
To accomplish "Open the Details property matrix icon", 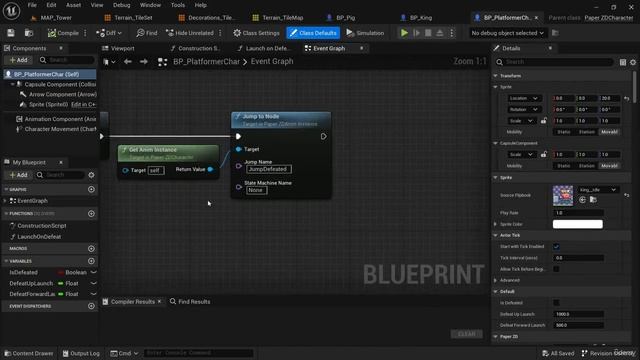I will (x=622, y=62).
